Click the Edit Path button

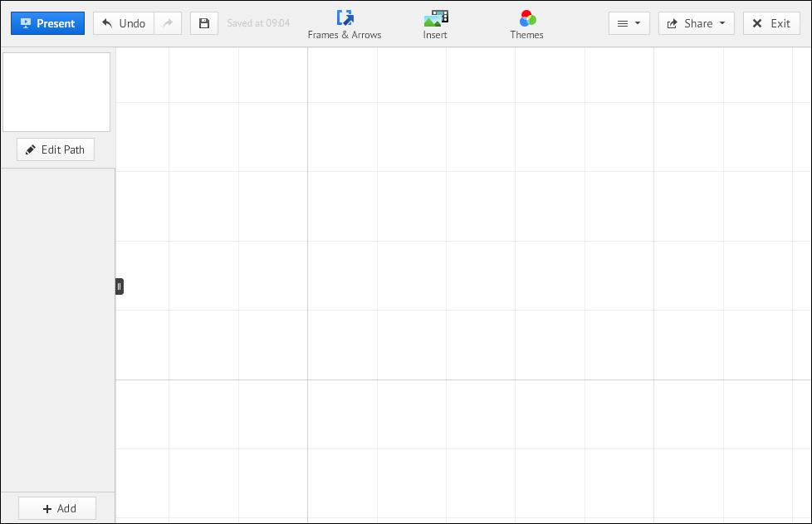tap(56, 149)
